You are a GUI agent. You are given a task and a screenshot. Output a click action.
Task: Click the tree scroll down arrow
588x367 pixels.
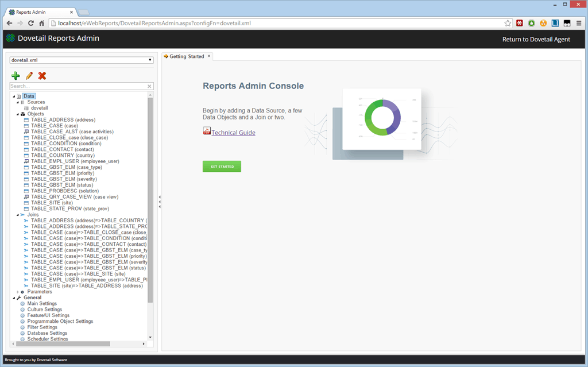pyautogui.click(x=150, y=337)
